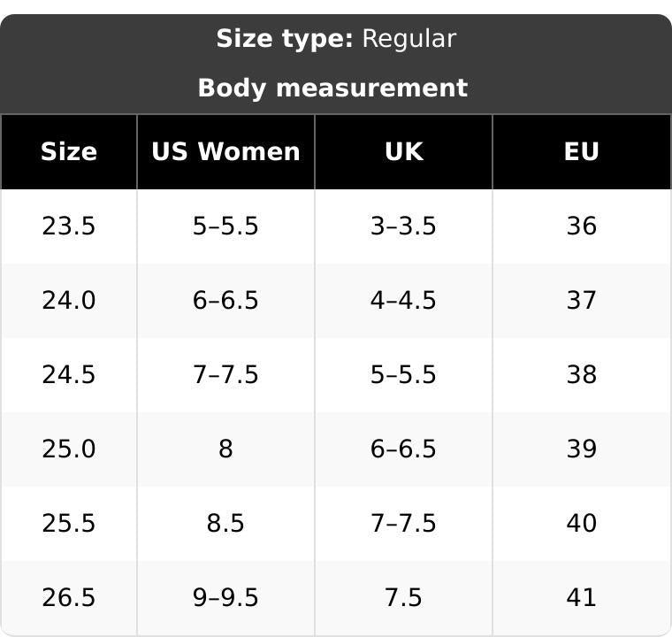Select UK 6–6.5 cell
Viewport: 672px width, 637px height.
403,449
